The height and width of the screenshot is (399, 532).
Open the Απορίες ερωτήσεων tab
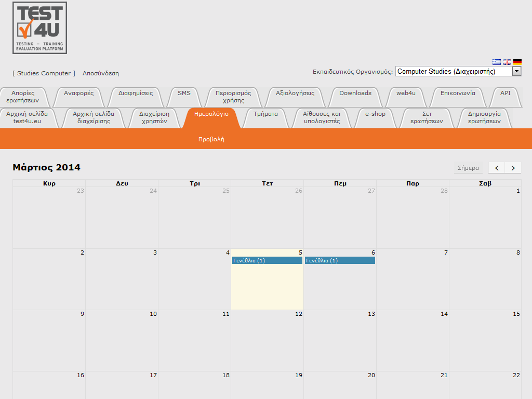tap(23, 97)
